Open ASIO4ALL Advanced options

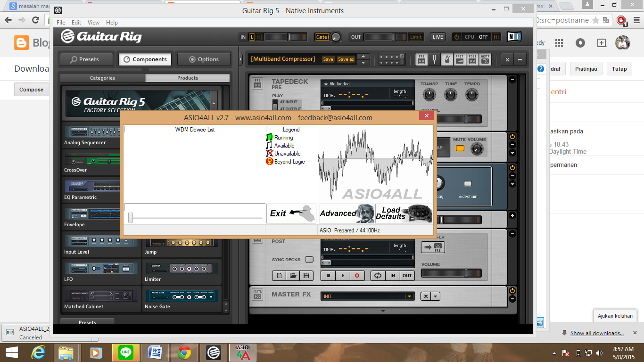pyautogui.click(x=347, y=214)
